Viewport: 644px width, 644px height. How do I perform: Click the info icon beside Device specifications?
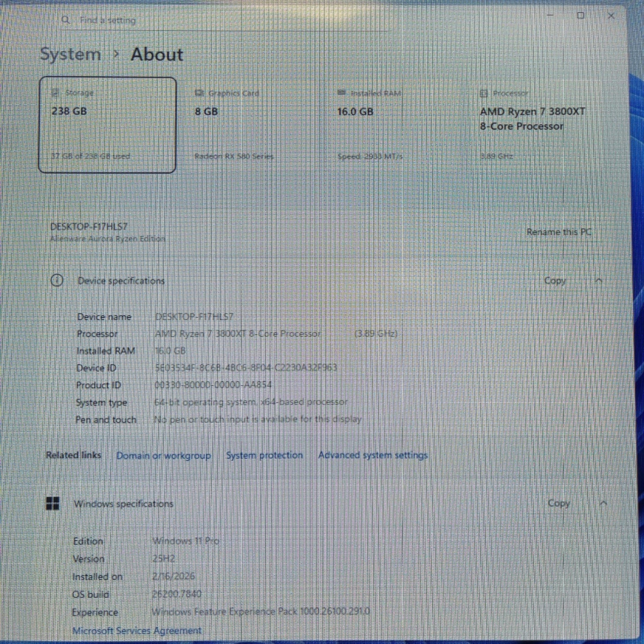point(56,281)
